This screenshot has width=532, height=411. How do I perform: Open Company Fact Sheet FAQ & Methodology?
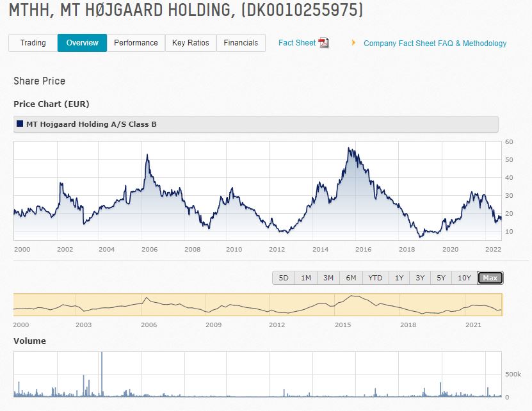[x=435, y=44]
